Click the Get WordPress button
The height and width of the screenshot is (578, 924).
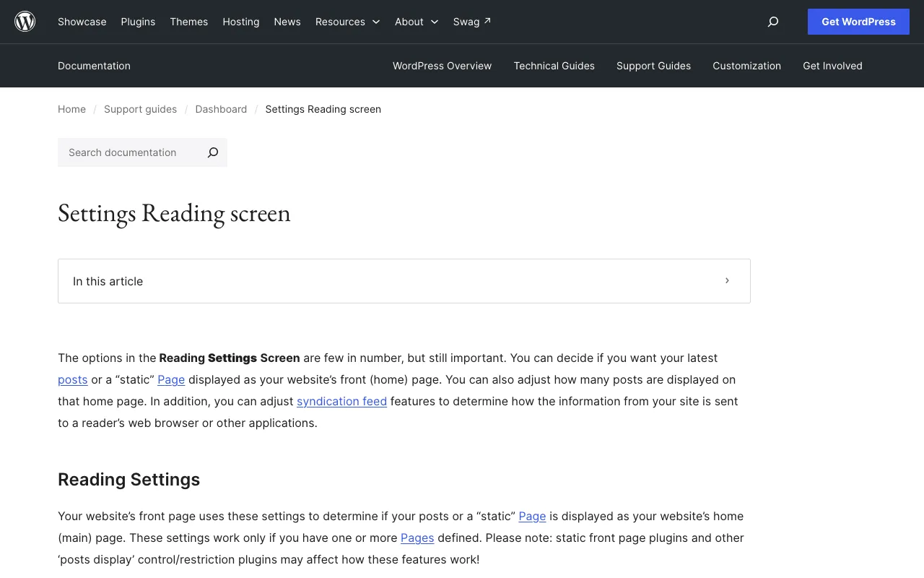click(x=858, y=22)
